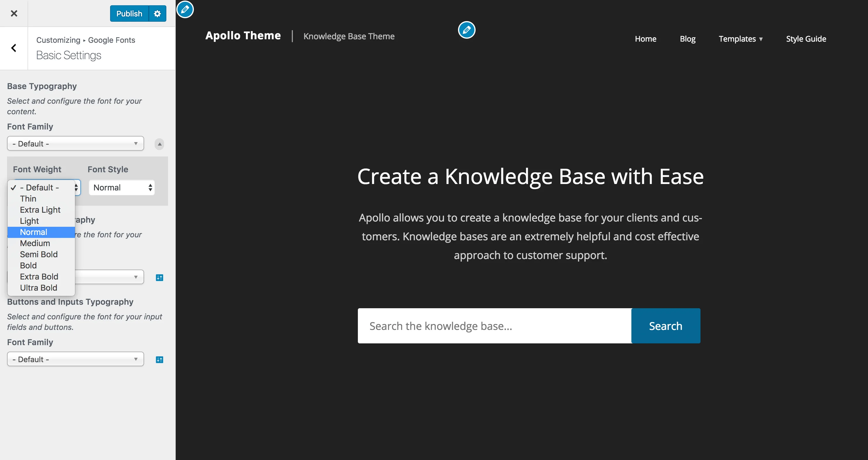Select Ultra Bold weight option

[x=38, y=288]
